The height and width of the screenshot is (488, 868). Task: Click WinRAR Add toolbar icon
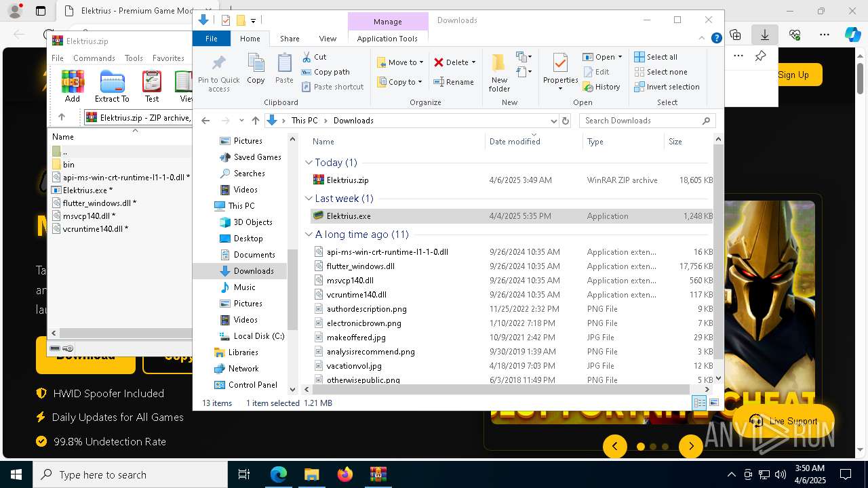point(73,86)
